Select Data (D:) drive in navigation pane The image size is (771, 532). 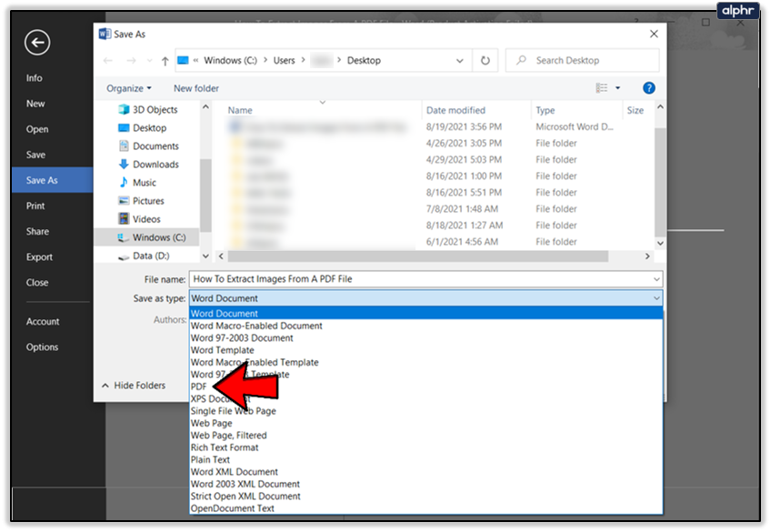pyautogui.click(x=144, y=256)
